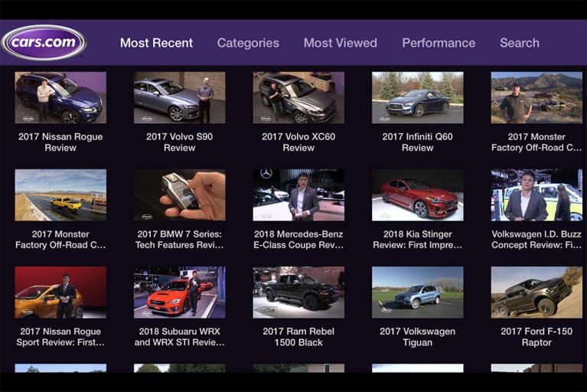Click the '2017 Ram Rebel 1500 Black' title
The width and height of the screenshot is (587, 392).
(298, 337)
